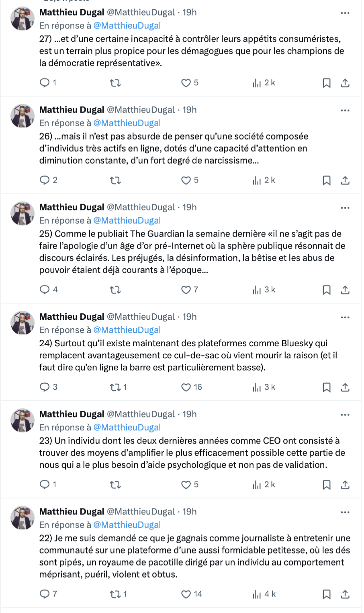The height and width of the screenshot is (613, 364).
Task: Repost tweet 24 about Bluesky
Action: coord(118,387)
